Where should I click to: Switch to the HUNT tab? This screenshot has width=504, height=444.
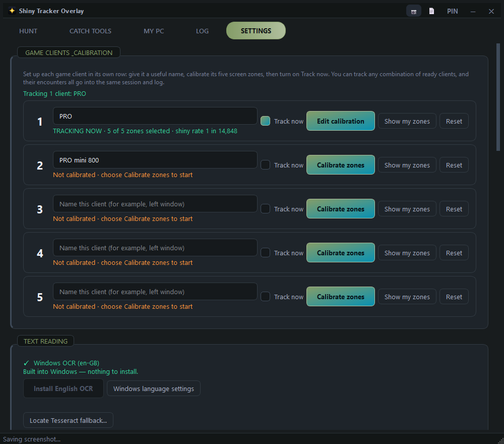coord(28,31)
